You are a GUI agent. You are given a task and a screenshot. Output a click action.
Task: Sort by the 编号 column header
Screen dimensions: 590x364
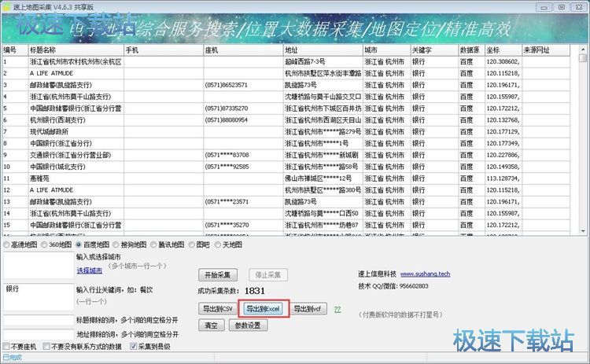point(15,50)
